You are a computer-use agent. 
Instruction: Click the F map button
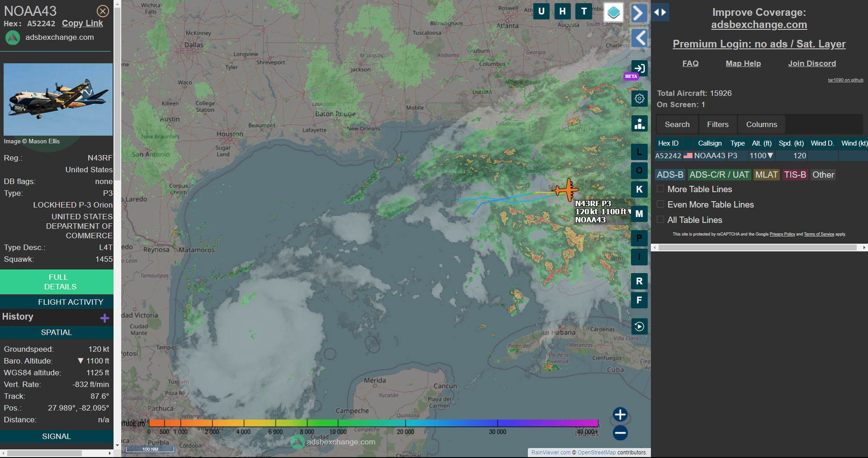pyautogui.click(x=639, y=300)
